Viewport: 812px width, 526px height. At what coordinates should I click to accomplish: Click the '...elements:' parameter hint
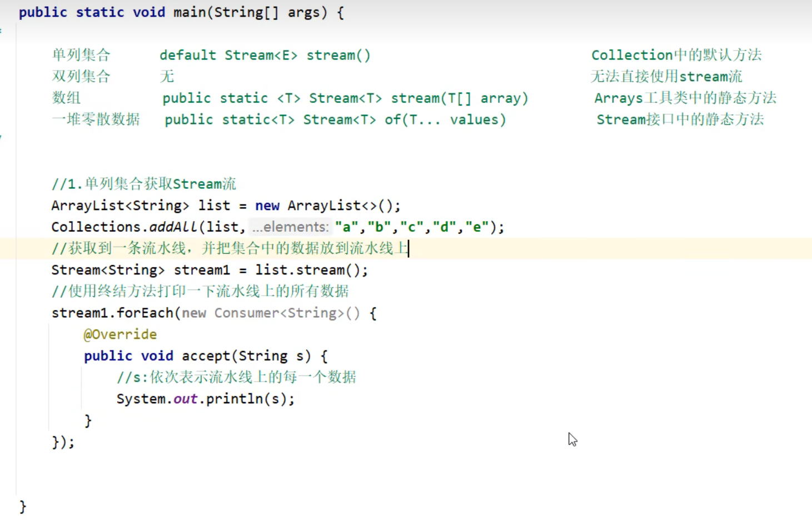point(290,227)
